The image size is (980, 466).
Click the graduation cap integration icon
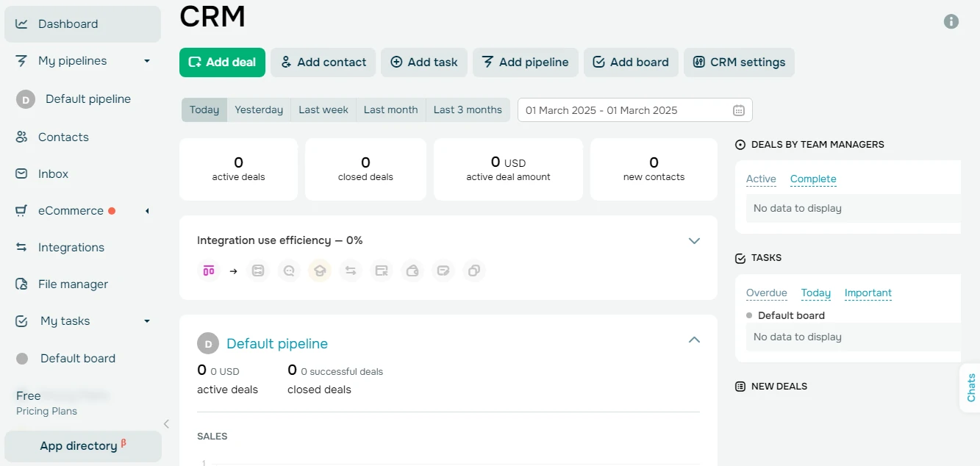pos(320,270)
